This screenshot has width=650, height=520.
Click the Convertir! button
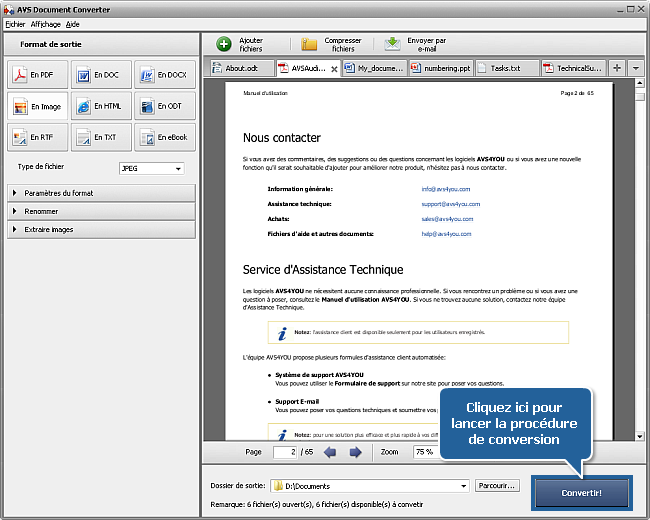point(582,493)
